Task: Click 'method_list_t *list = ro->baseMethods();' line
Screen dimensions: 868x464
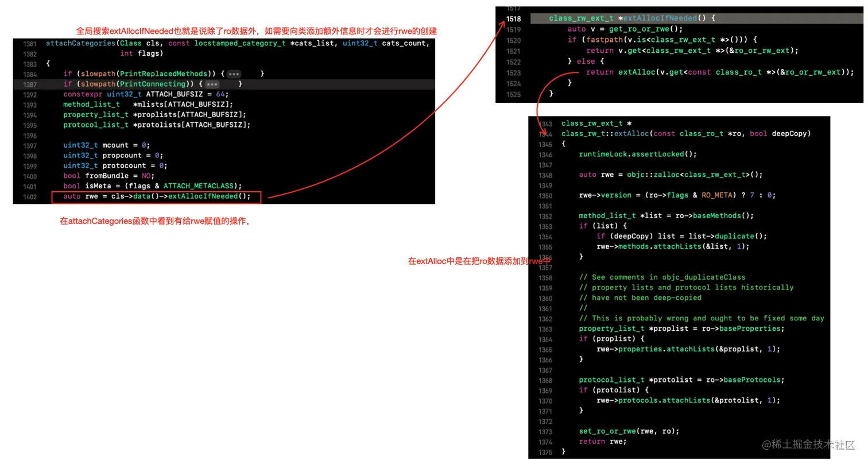Action: pyautogui.click(x=666, y=216)
